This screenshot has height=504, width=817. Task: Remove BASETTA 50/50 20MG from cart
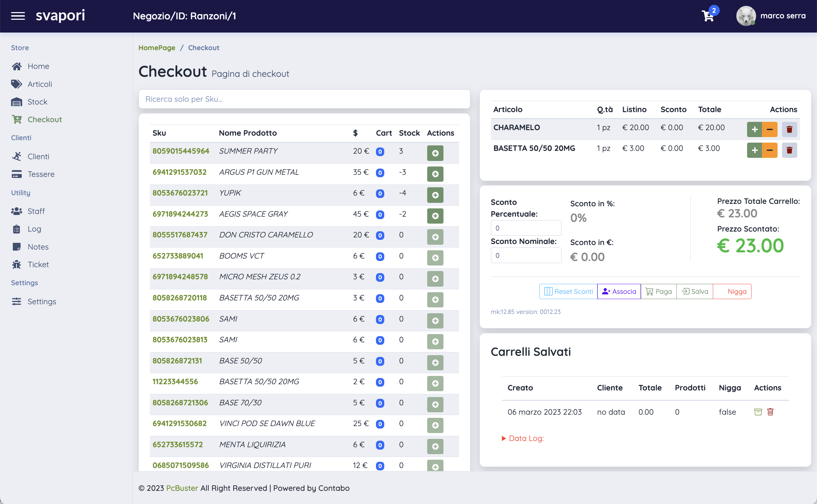coord(789,150)
